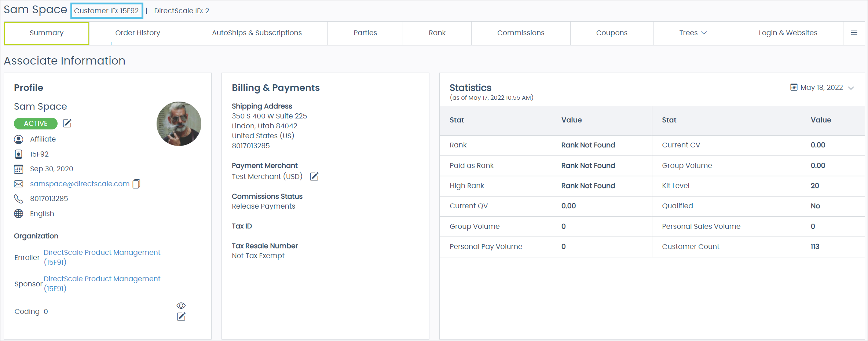Open the Commissions tab
Image resolution: width=868 pixels, height=341 pixels.
coord(520,33)
